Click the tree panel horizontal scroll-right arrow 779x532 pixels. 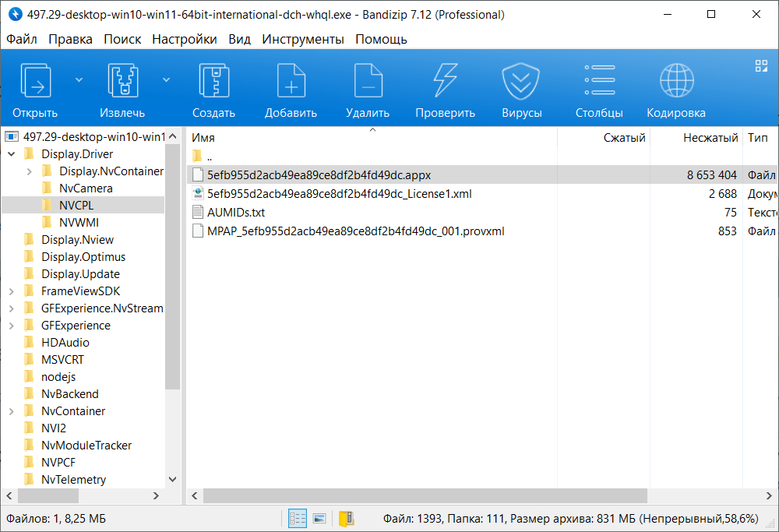[x=156, y=495]
